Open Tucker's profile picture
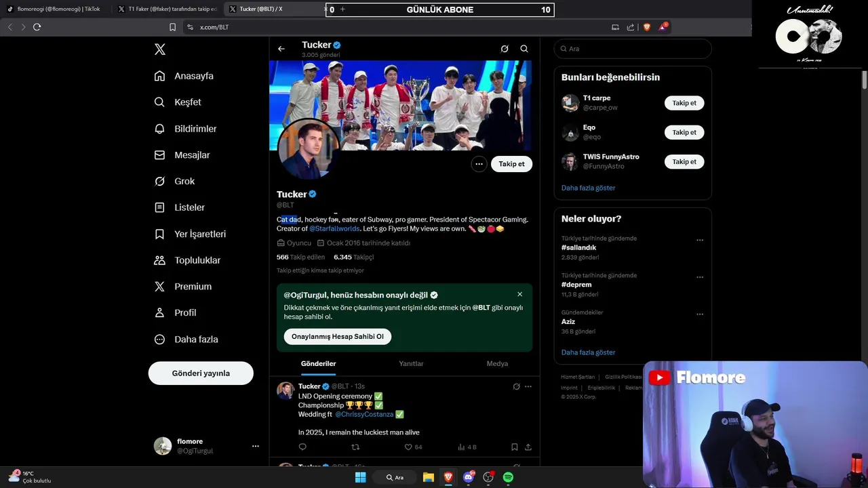This screenshot has width=868, height=488. pyautogui.click(x=308, y=148)
